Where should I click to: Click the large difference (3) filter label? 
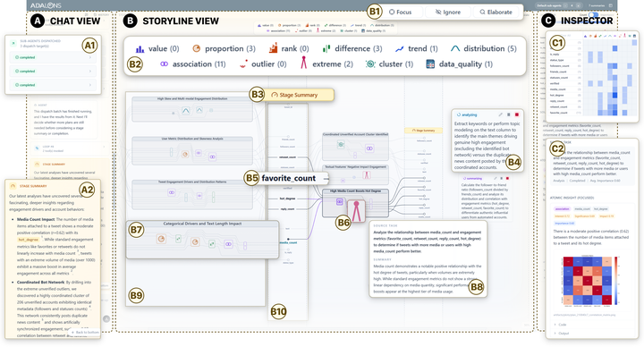coord(358,49)
